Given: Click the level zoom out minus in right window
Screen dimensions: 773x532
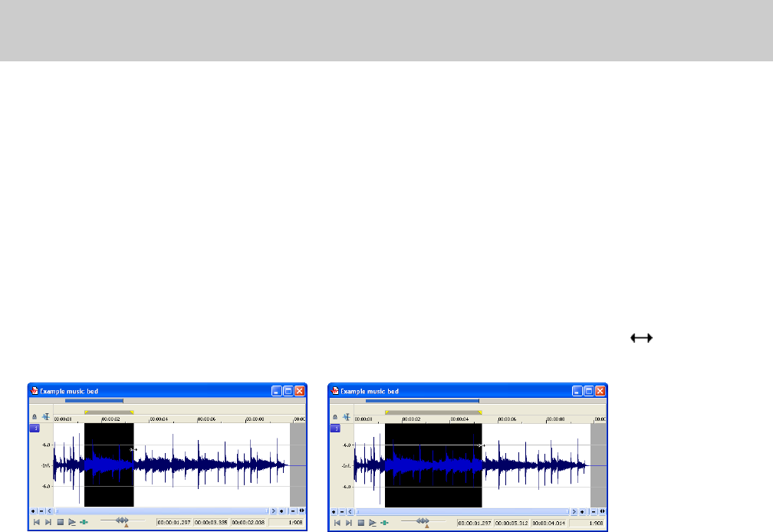Looking at the screenshot, I should click(x=342, y=512).
